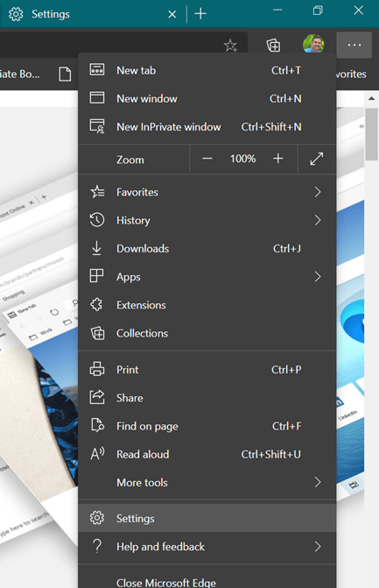Start Read aloud from menu
This screenshot has width=379, height=588.
207,454
